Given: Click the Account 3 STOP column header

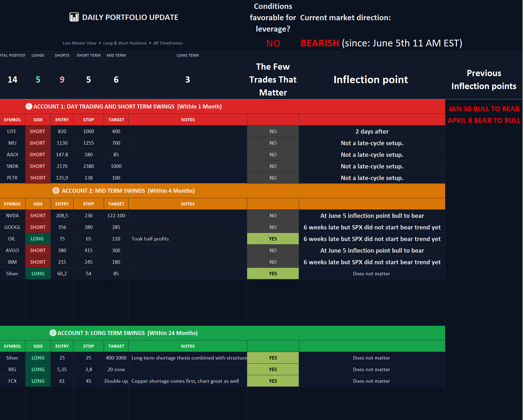Looking at the screenshot, I should [x=89, y=346].
